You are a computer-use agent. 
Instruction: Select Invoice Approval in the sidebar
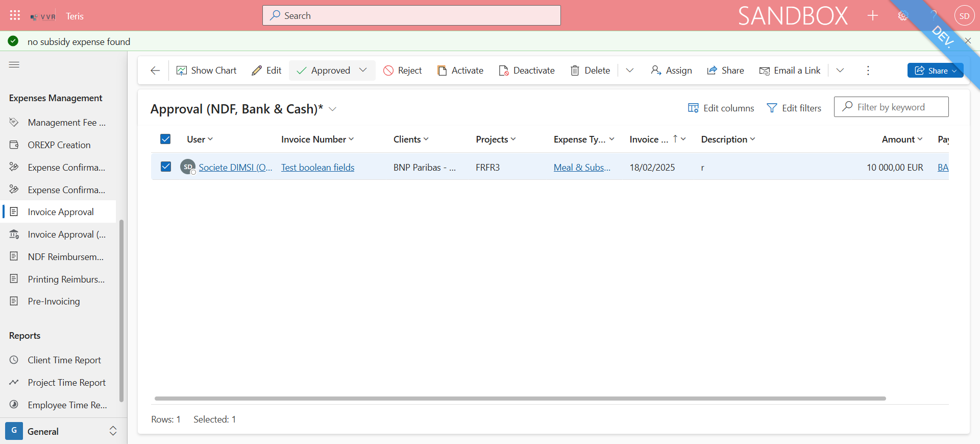[x=58, y=212]
